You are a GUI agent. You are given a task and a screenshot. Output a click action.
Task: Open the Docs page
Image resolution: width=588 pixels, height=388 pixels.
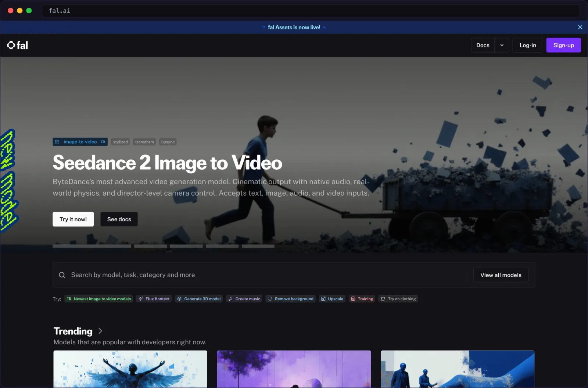(x=483, y=45)
